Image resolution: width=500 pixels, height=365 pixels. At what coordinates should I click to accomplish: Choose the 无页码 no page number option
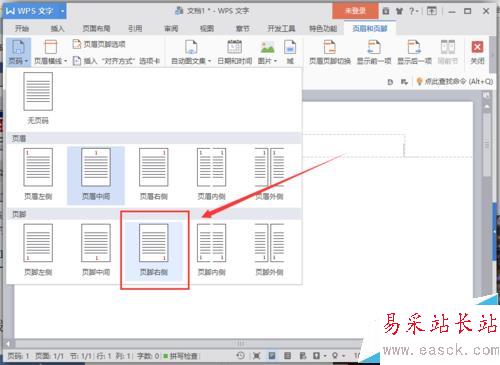click(x=38, y=98)
